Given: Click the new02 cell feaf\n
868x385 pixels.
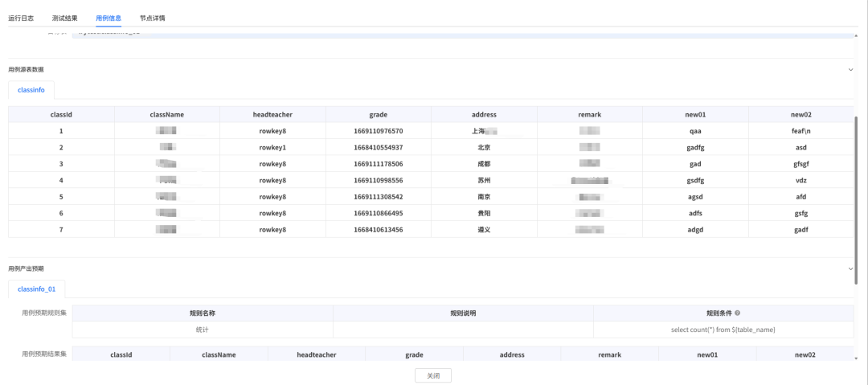Looking at the screenshot, I should 801,131.
